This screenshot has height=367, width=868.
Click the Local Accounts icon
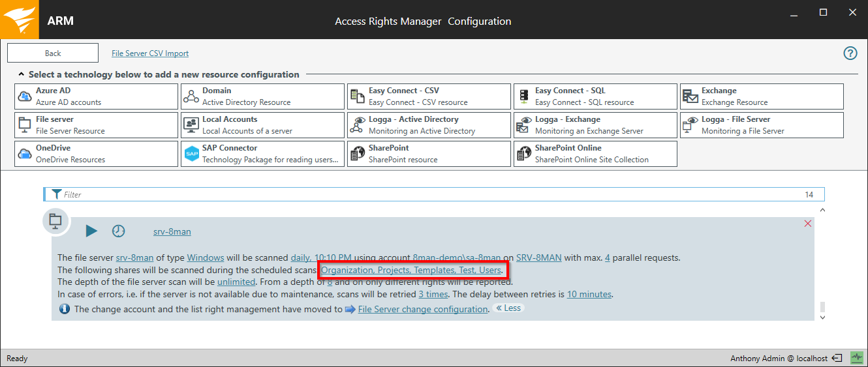191,125
